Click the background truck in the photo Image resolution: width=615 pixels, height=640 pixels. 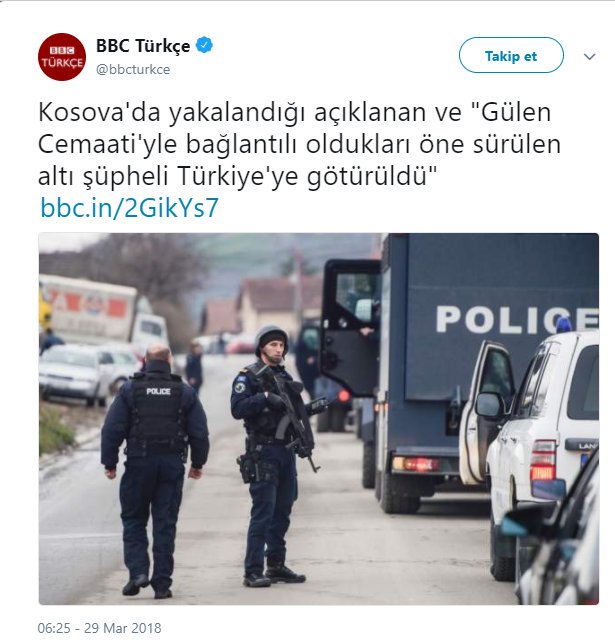point(104,311)
